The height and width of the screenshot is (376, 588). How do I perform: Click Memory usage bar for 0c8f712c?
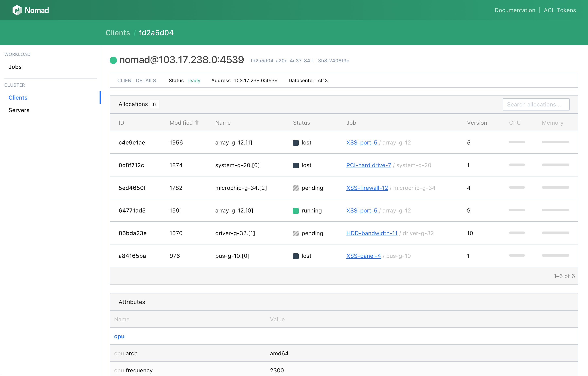(x=555, y=165)
